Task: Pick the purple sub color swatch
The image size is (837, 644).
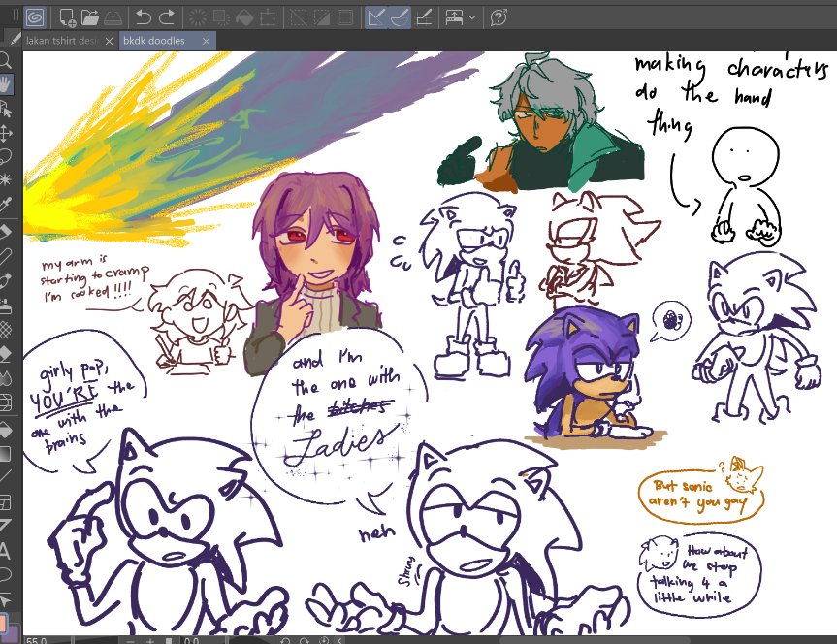Action: pyautogui.click(x=13, y=635)
